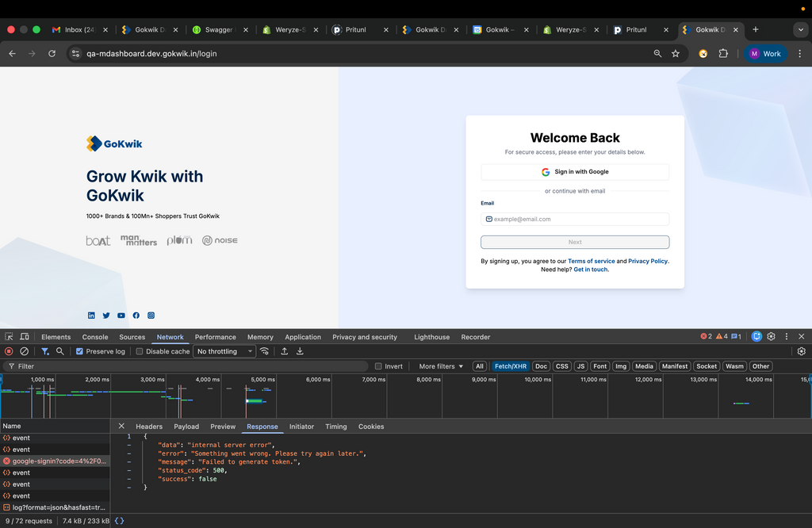Reload the page with the refresh icon
This screenshot has height=528, width=812.
coord(52,53)
